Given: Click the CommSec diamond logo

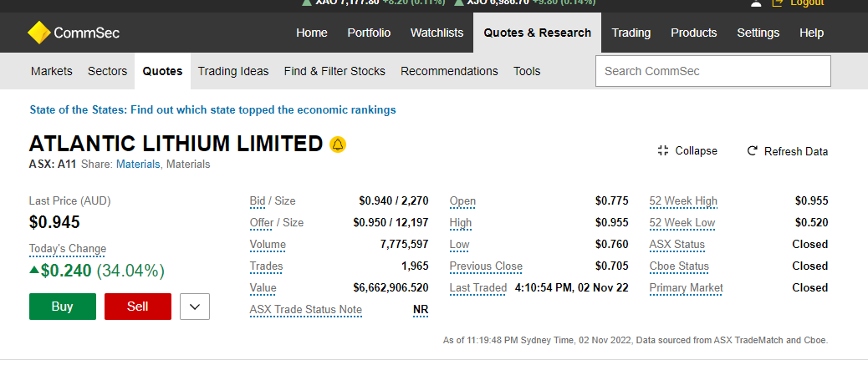Looking at the screenshot, I should pyautogui.click(x=38, y=33).
